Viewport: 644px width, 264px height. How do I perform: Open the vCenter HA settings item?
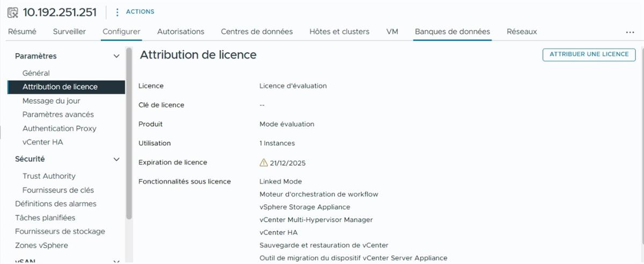[43, 142]
